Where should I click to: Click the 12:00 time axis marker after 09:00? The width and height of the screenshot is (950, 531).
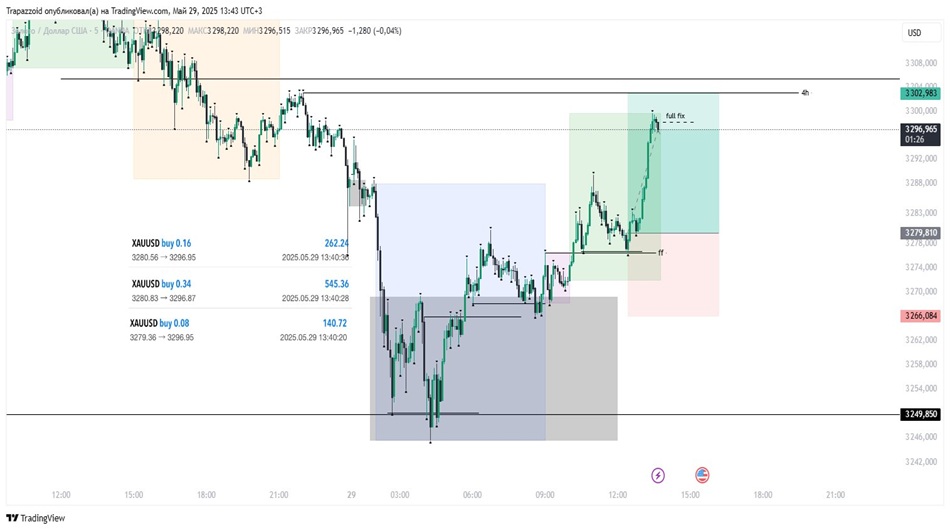point(617,495)
